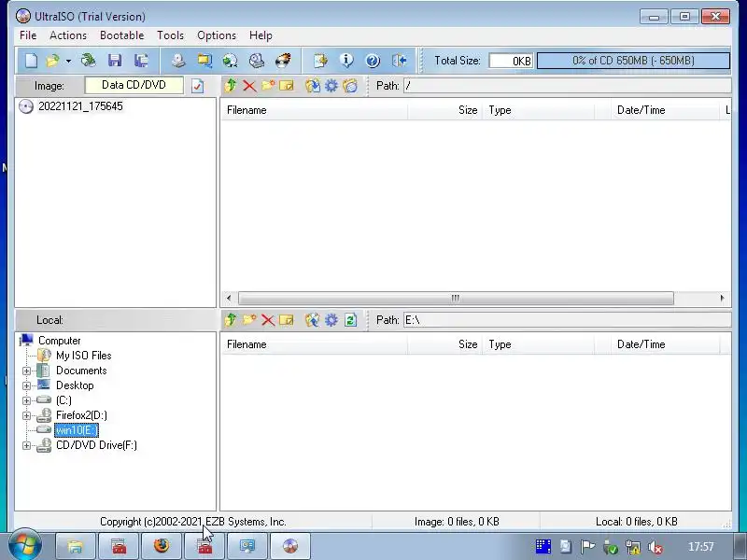Click the blue Info toolbar icon
The height and width of the screenshot is (560, 747).
pos(346,61)
